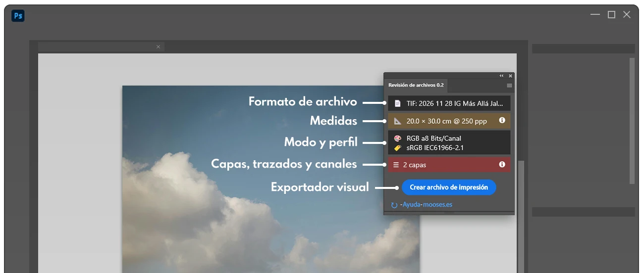Image resolution: width=644 pixels, height=273 pixels.
Task: Click the 20.0 × 30.0 cm @ 250 ppp text
Action: point(446,121)
